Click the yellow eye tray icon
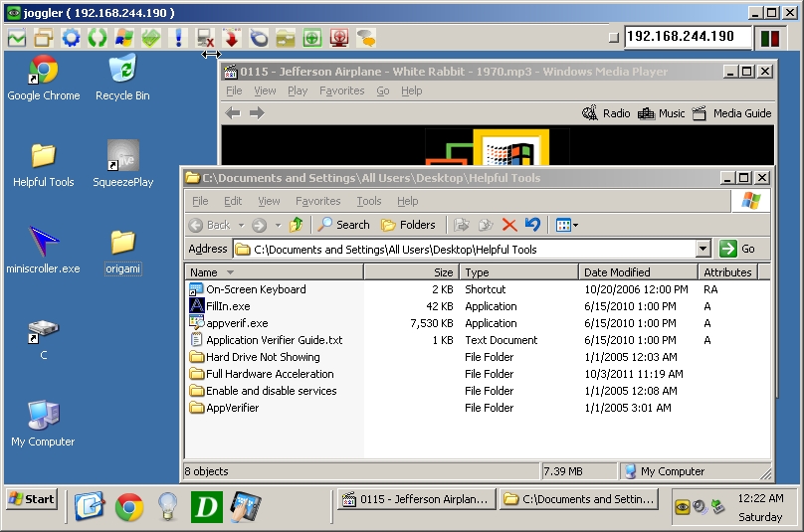This screenshot has height=532, width=804. (x=683, y=507)
